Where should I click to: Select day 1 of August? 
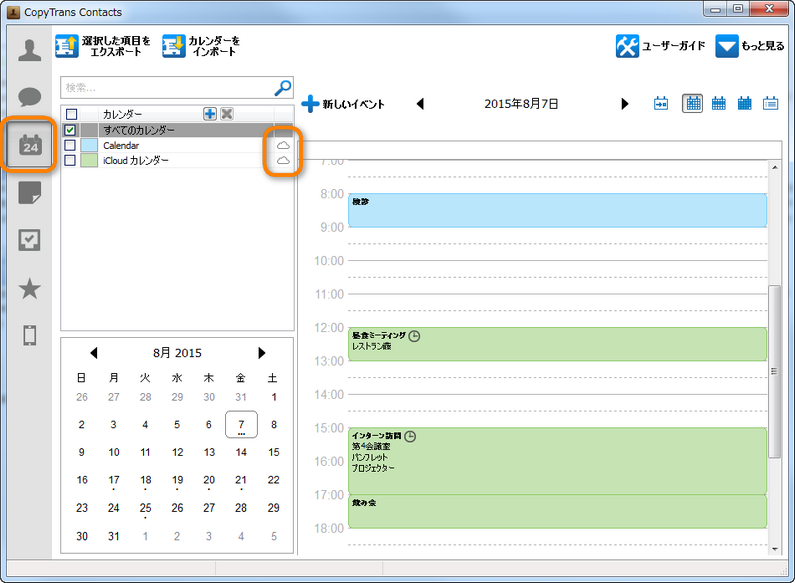point(274,397)
